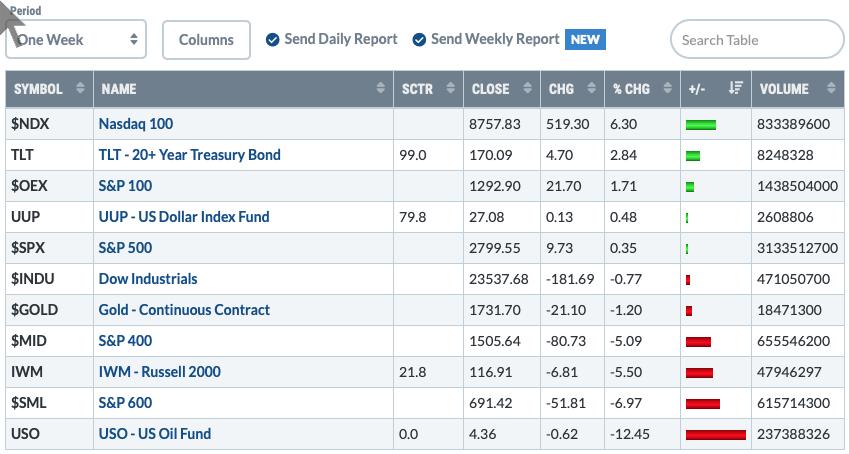Open the TLT - 20+ Year Treasury Bond link

(190, 155)
